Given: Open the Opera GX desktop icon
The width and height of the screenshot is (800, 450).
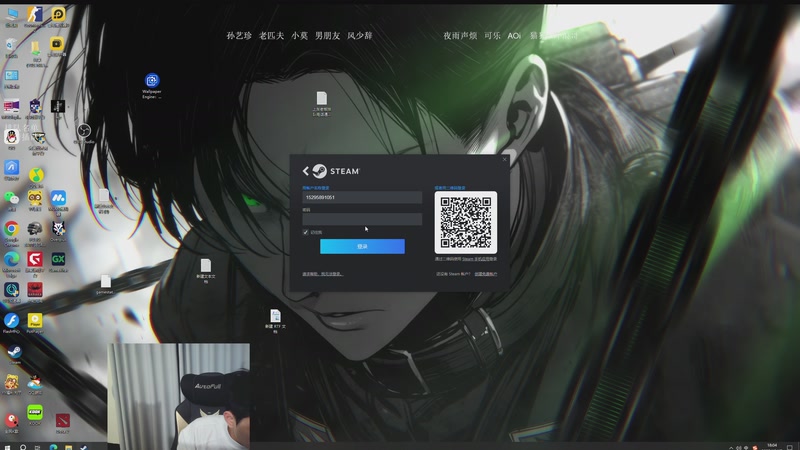Looking at the screenshot, I should [58, 259].
